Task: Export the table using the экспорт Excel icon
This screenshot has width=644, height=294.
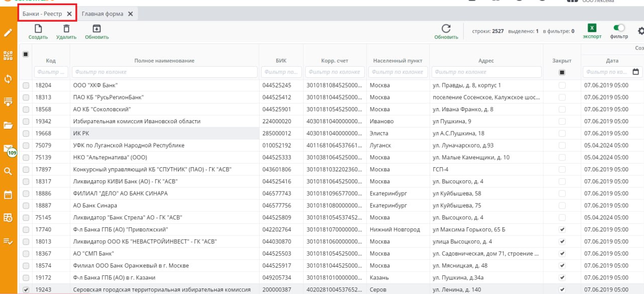Action: (592, 29)
